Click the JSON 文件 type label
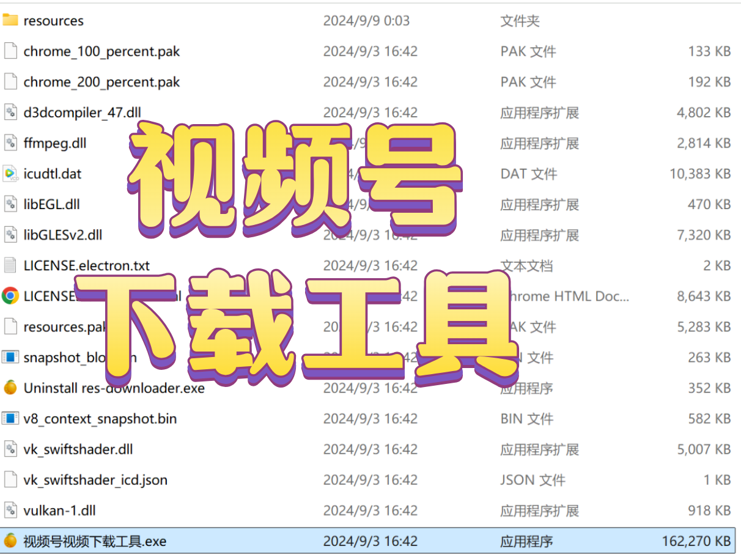The width and height of the screenshot is (741, 560). pyautogui.click(x=533, y=480)
